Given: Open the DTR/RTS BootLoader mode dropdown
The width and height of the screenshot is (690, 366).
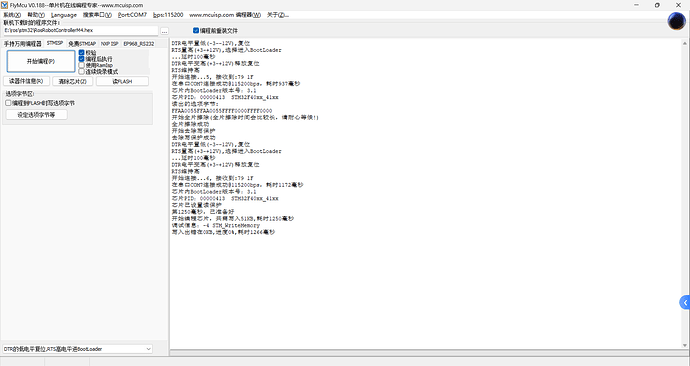Looking at the screenshot, I should (x=77, y=349).
